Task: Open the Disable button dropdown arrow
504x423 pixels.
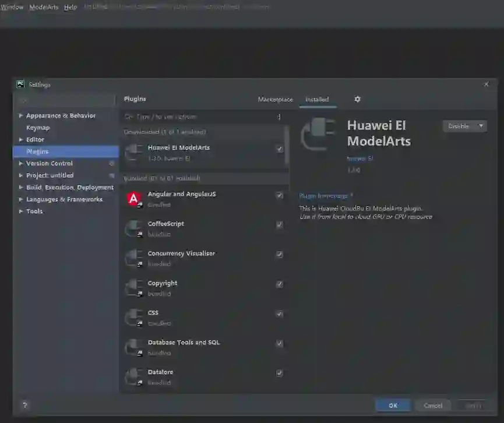Action: click(481, 126)
